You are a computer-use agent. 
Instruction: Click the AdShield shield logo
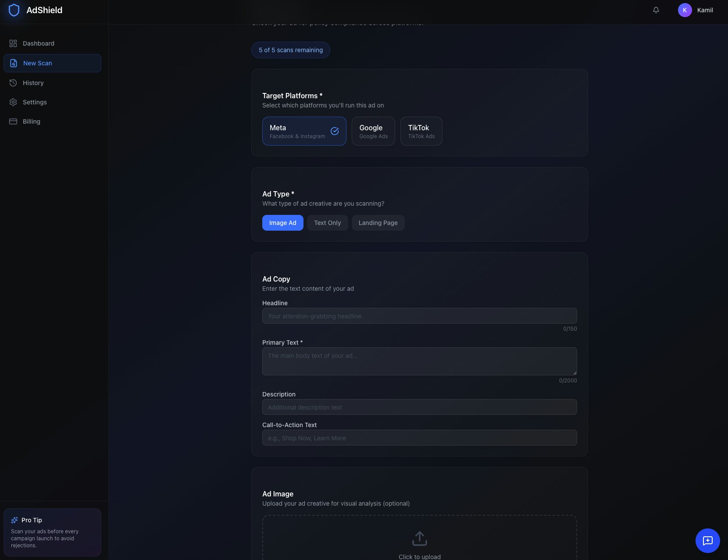pyautogui.click(x=14, y=10)
